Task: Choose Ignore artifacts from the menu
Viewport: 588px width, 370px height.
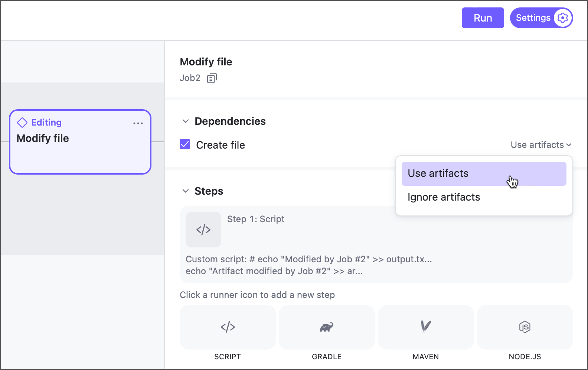Action: [x=444, y=197]
